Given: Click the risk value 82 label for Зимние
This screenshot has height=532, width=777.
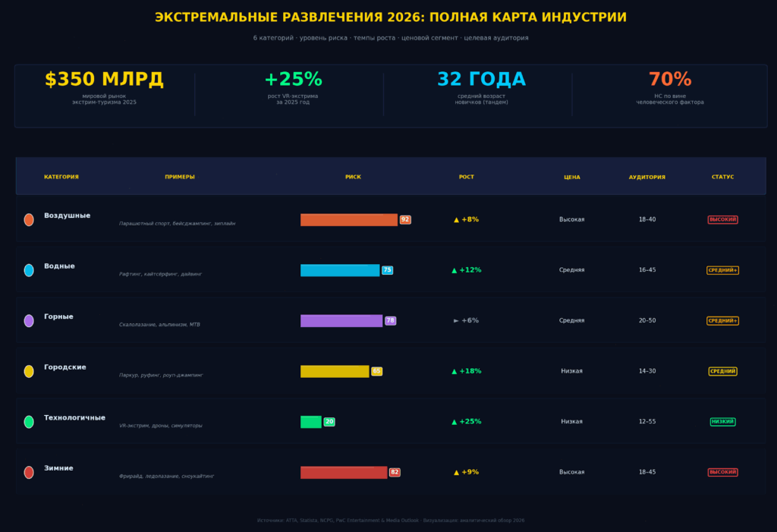Looking at the screenshot, I should (x=395, y=472).
